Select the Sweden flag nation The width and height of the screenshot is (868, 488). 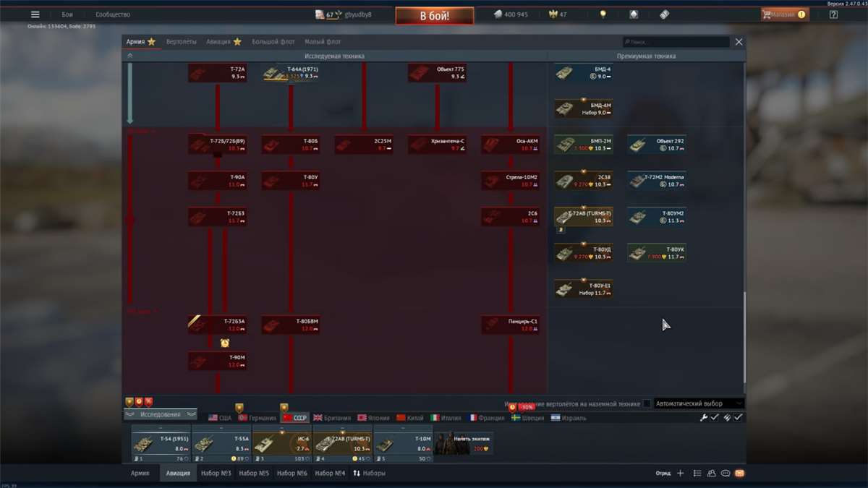[528, 418]
